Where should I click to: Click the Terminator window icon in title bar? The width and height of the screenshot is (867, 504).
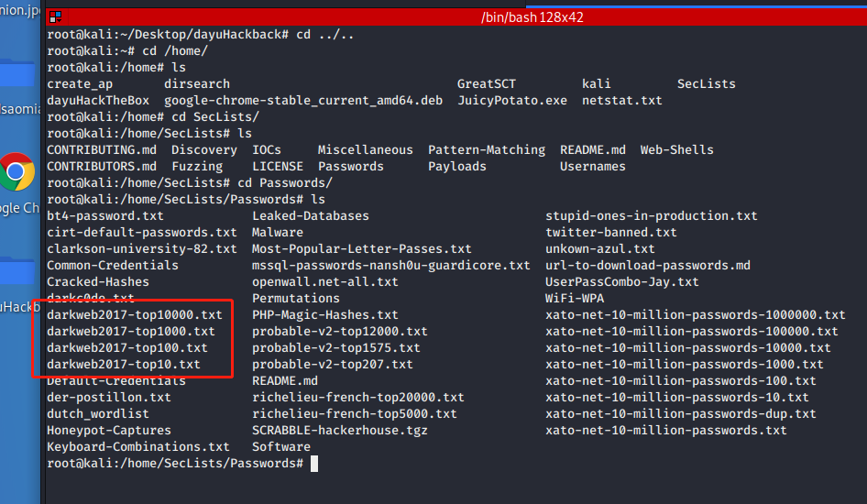pyautogui.click(x=55, y=17)
